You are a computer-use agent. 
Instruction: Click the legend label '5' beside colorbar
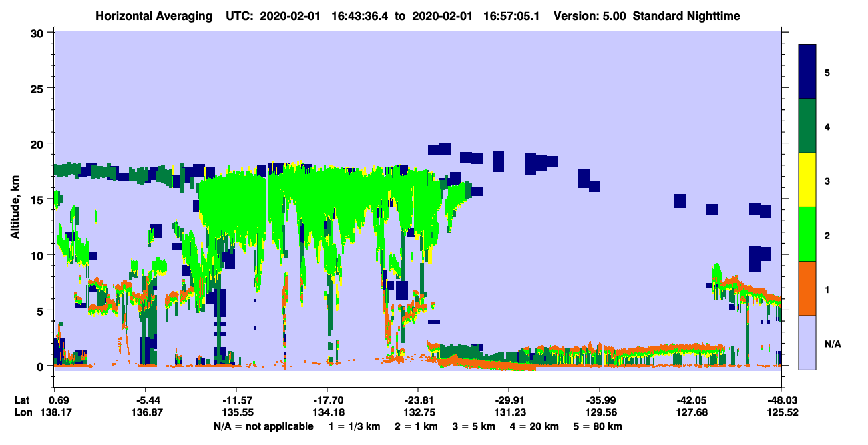(x=827, y=72)
